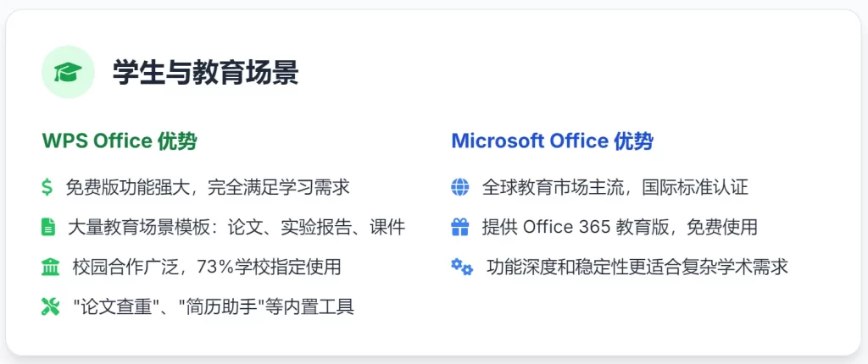Click the crossed tools icon

(48, 306)
